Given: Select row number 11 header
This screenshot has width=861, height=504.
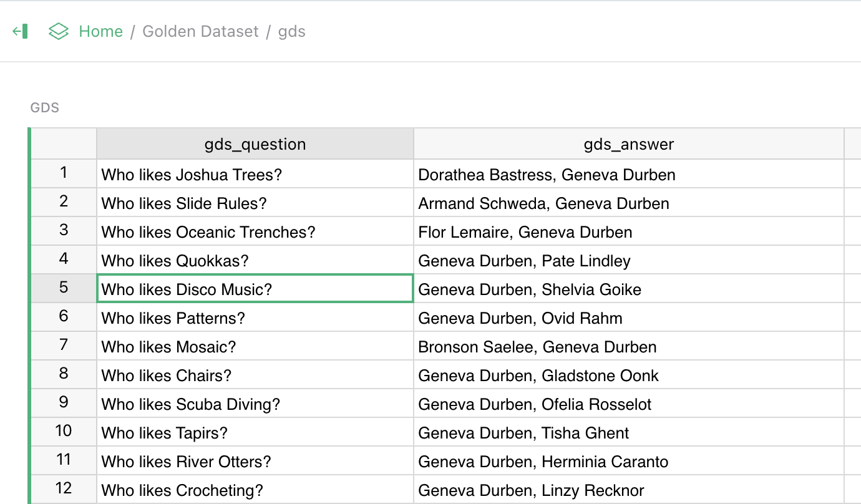Looking at the screenshot, I should [x=64, y=460].
